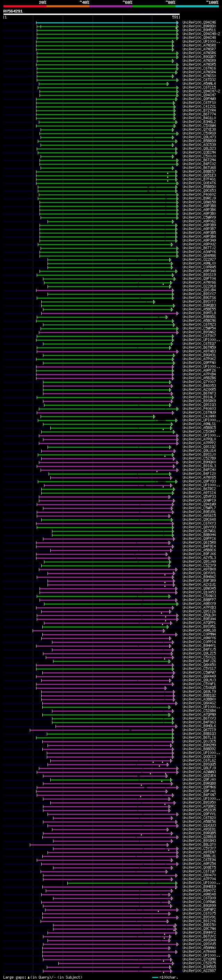The width and height of the screenshot is (222, 980).
Task: Select hit label UniRef100_A9RXY9
Action: coord(199,604)
